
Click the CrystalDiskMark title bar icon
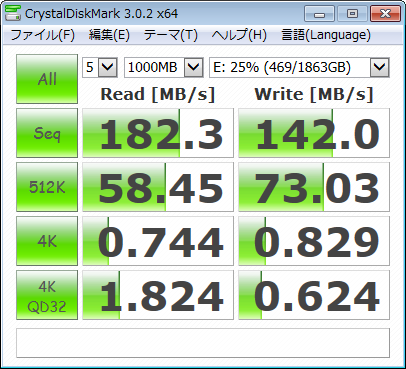[x=13, y=13]
